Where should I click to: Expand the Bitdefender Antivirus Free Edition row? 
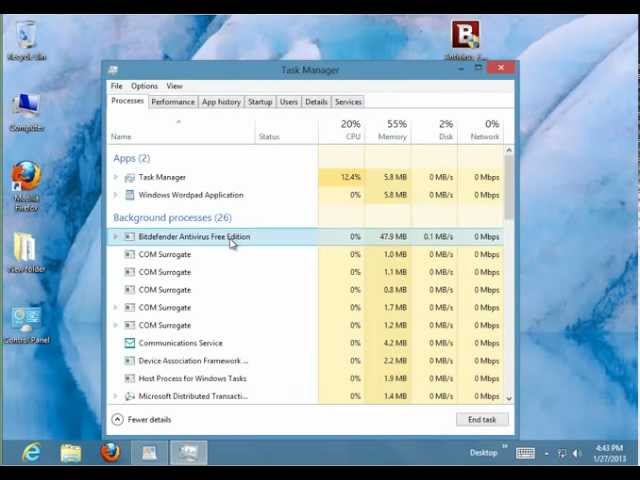pyautogui.click(x=116, y=237)
